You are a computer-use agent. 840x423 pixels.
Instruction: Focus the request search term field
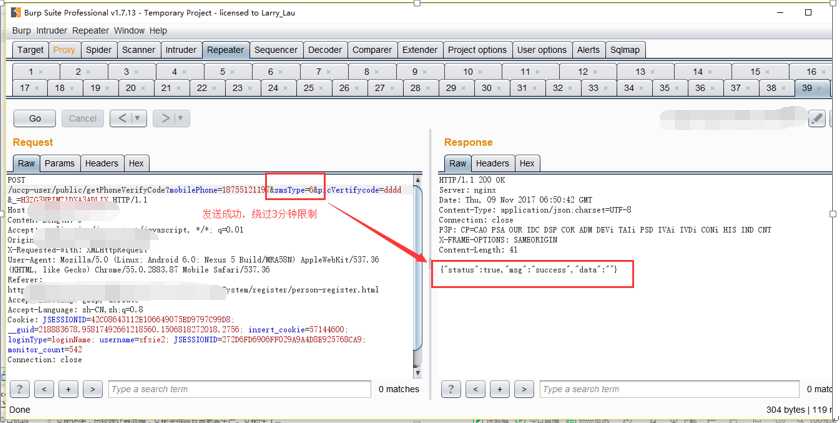[239, 389]
